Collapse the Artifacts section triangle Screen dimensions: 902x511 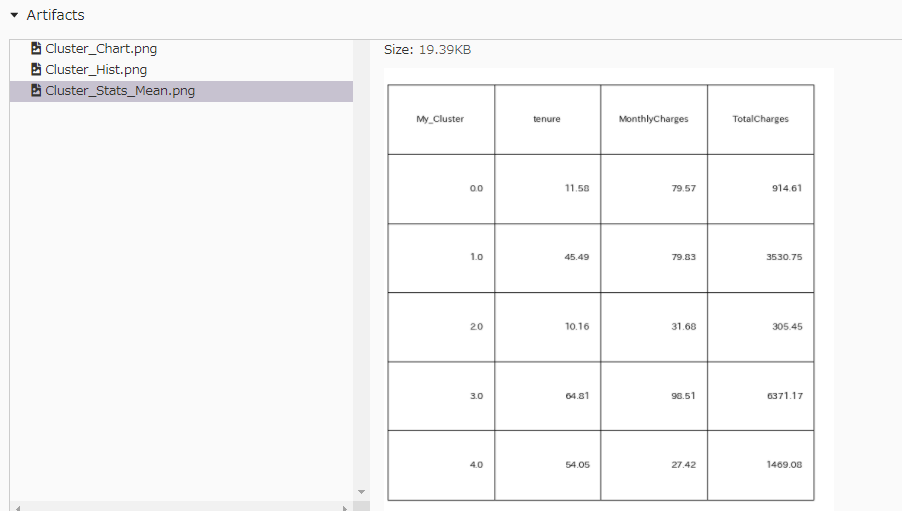pyautogui.click(x=14, y=15)
